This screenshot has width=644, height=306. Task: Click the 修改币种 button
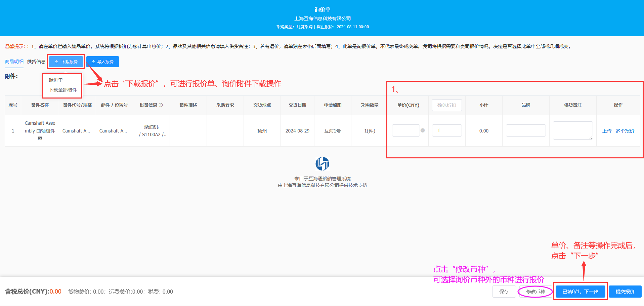535,292
